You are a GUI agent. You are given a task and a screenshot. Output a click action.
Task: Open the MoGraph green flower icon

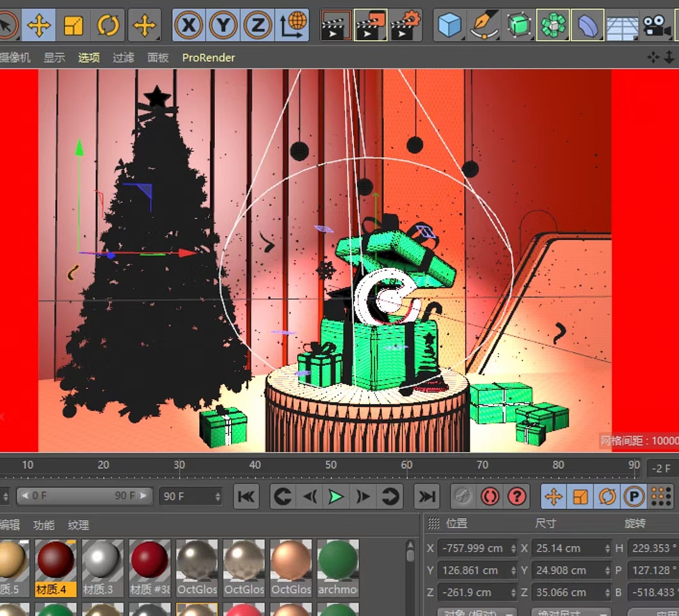click(554, 24)
